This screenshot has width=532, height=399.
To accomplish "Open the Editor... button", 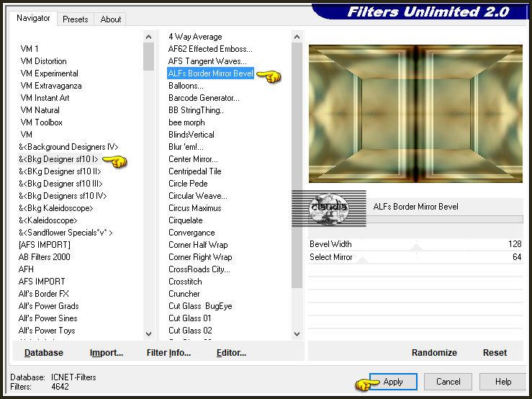I will 231,352.
